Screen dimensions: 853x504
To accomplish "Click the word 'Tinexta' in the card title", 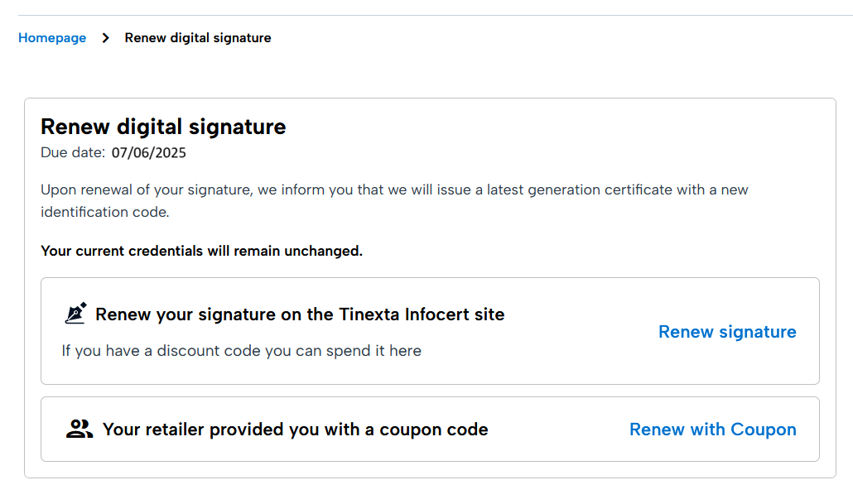I will [x=369, y=314].
